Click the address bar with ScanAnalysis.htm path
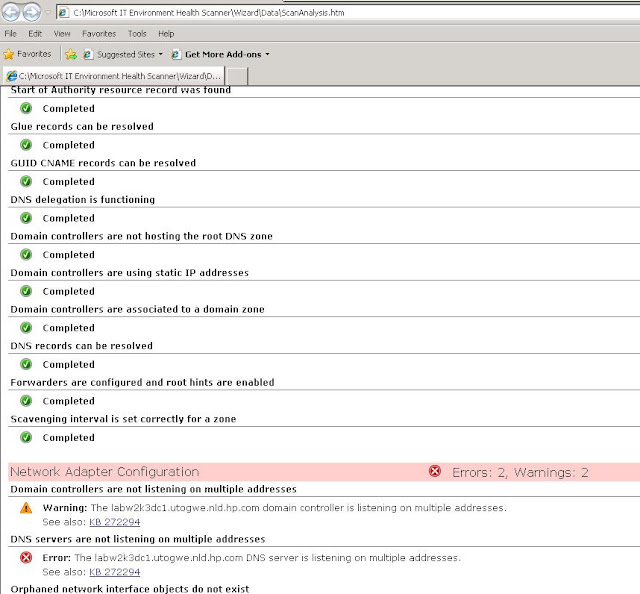The height and width of the screenshot is (594, 640). click(348, 13)
